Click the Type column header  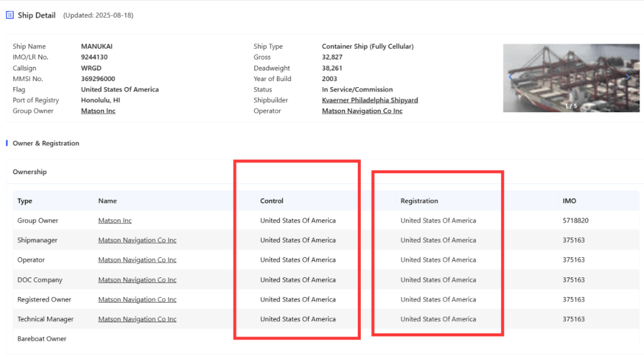tap(24, 201)
